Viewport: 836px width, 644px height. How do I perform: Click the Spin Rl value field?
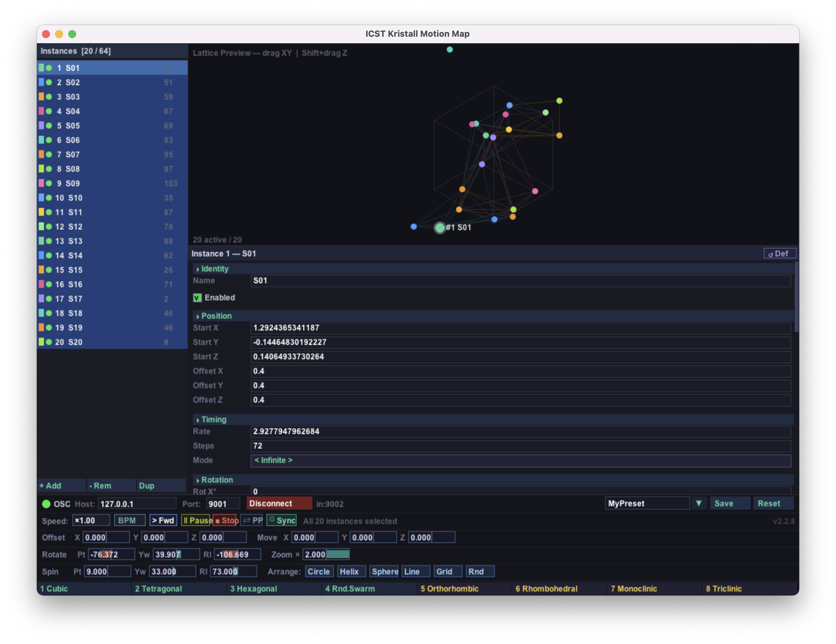coord(233,571)
